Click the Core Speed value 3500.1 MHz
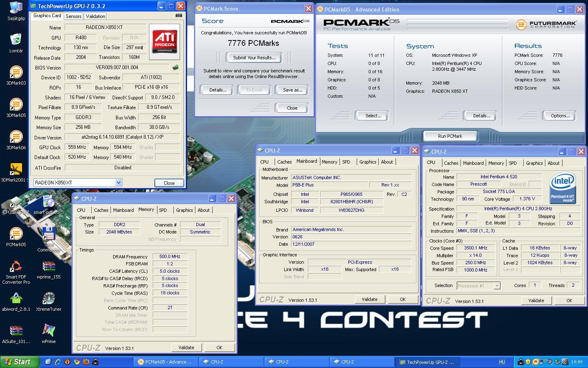The image size is (588, 368). (476, 248)
